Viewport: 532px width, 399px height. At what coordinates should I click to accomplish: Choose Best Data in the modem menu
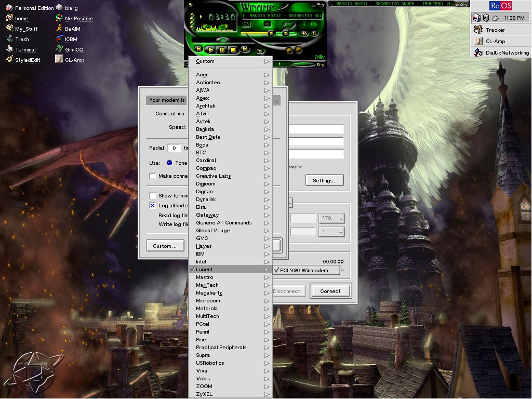[231, 137]
